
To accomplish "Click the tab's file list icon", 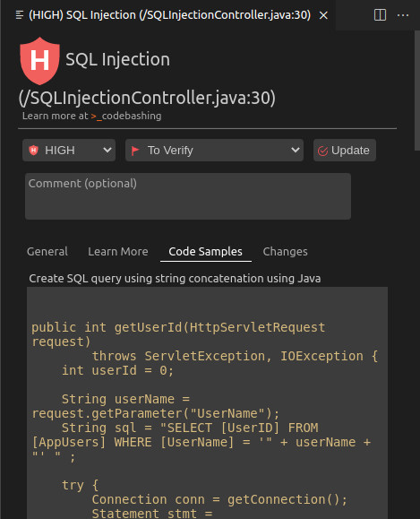I will click(20, 15).
